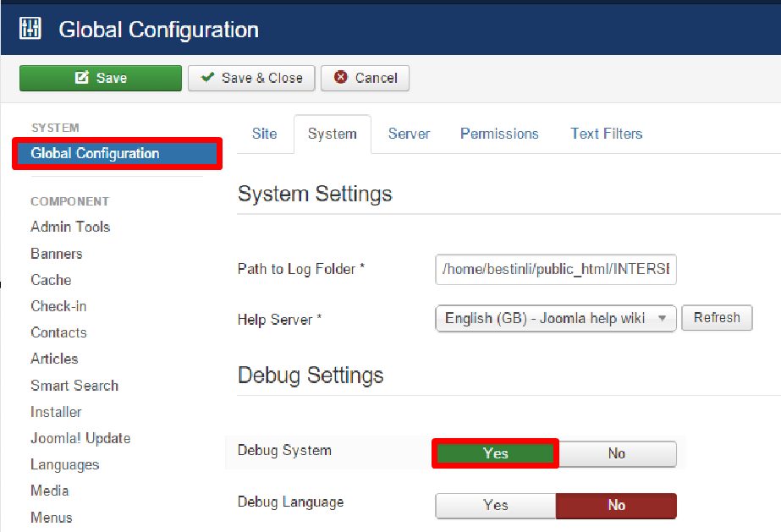This screenshot has height=532, width=781.
Task: Open Articles component settings
Action: (x=54, y=359)
